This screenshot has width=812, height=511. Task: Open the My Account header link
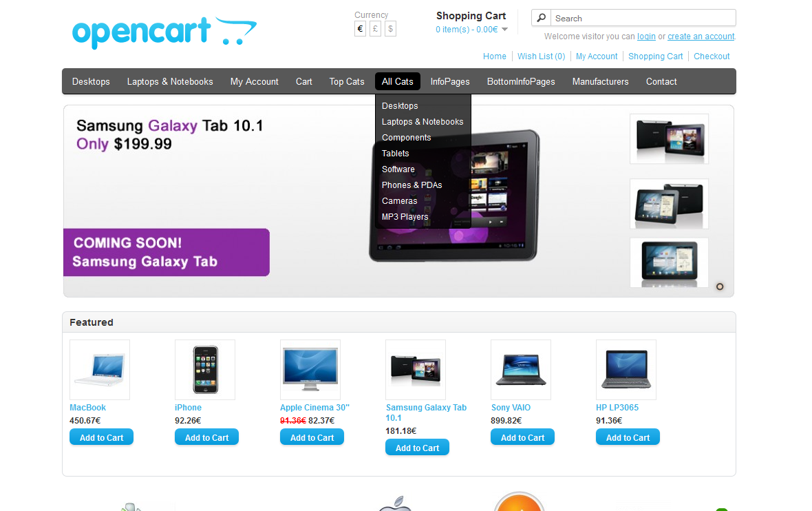pyautogui.click(x=597, y=56)
